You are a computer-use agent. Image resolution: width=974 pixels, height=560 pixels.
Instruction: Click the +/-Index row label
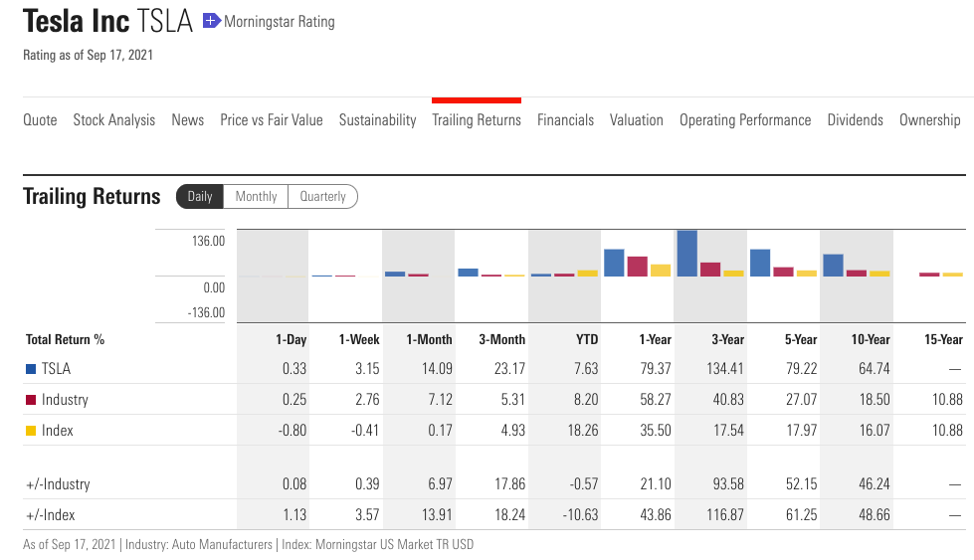pyautogui.click(x=51, y=515)
